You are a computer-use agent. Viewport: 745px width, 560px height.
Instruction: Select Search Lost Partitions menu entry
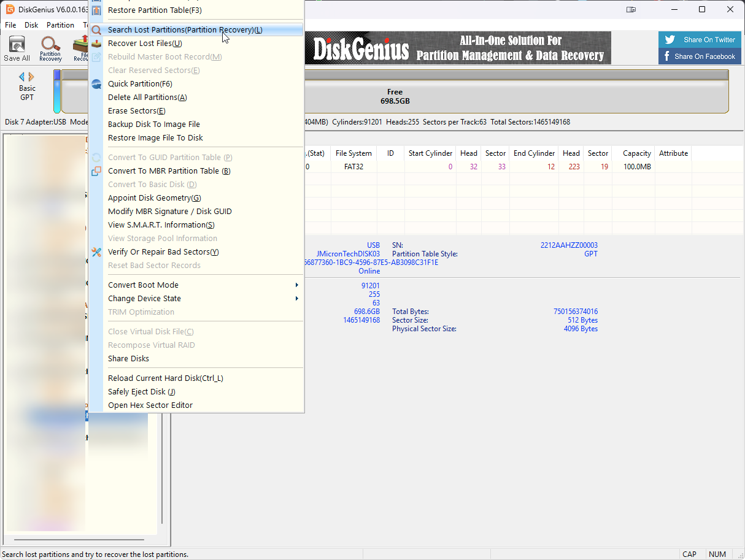[x=185, y=30]
